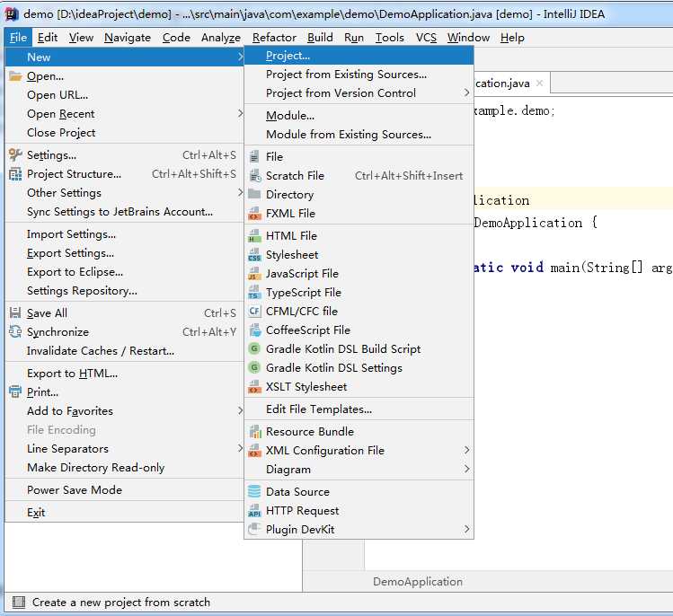Click the Directory folder icon

[254, 194]
